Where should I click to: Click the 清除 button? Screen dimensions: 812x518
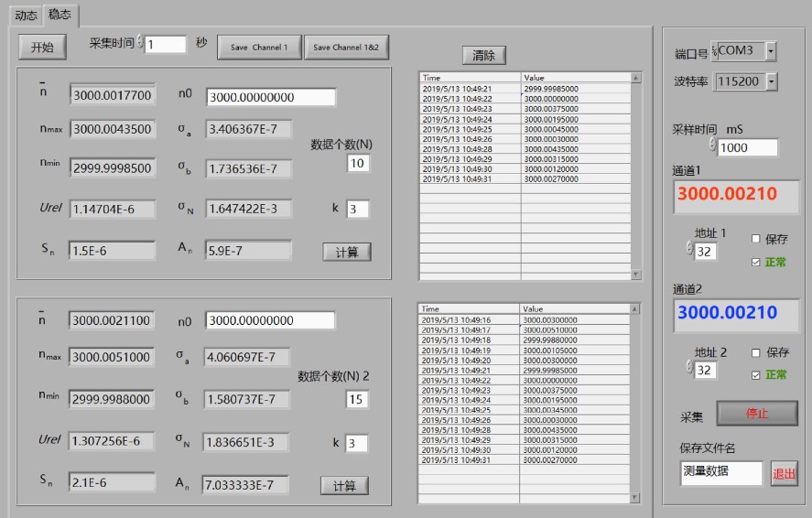coord(483,56)
